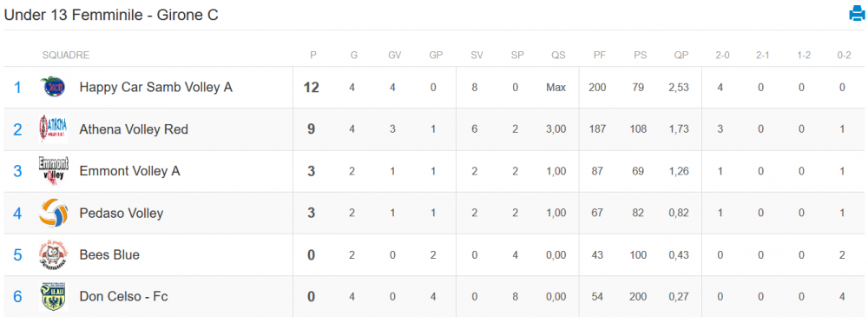Click the Bees Blue team name

[x=109, y=255]
